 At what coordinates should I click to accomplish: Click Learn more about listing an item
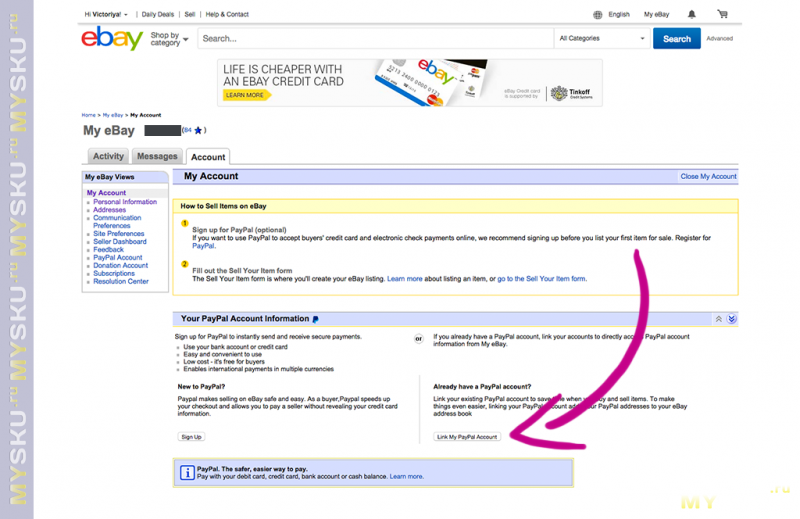click(x=405, y=279)
